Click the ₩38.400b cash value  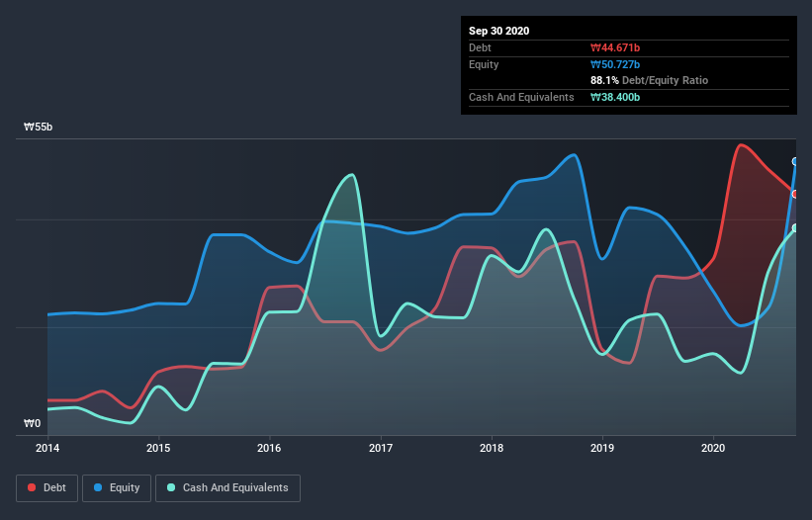tap(615, 97)
